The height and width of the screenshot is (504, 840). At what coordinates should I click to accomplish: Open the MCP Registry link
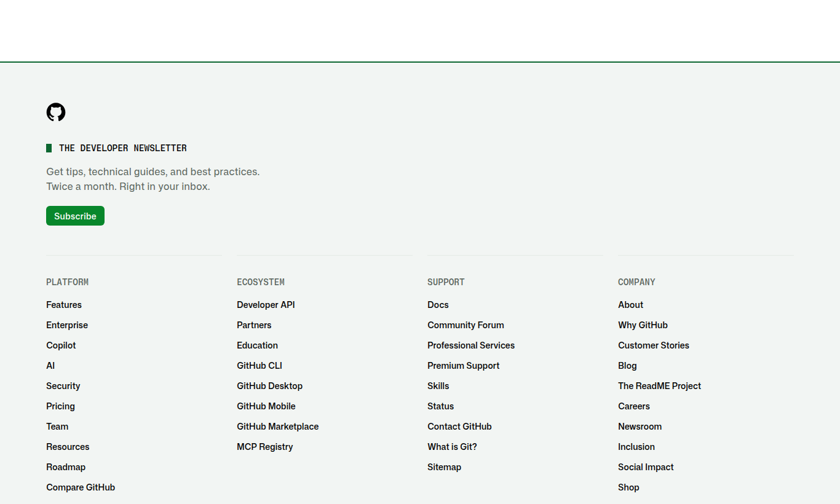point(264,447)
